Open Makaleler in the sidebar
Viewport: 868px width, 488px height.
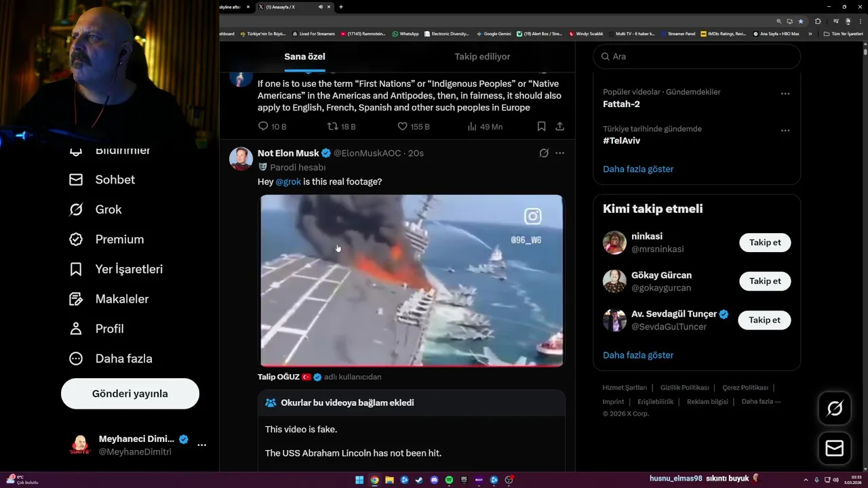click(x=108, y=299)
